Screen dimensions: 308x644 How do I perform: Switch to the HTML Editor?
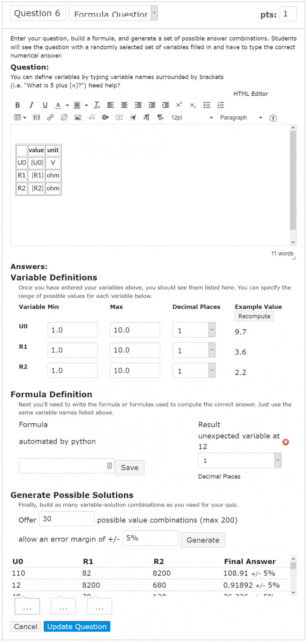[x=251, y=94]
